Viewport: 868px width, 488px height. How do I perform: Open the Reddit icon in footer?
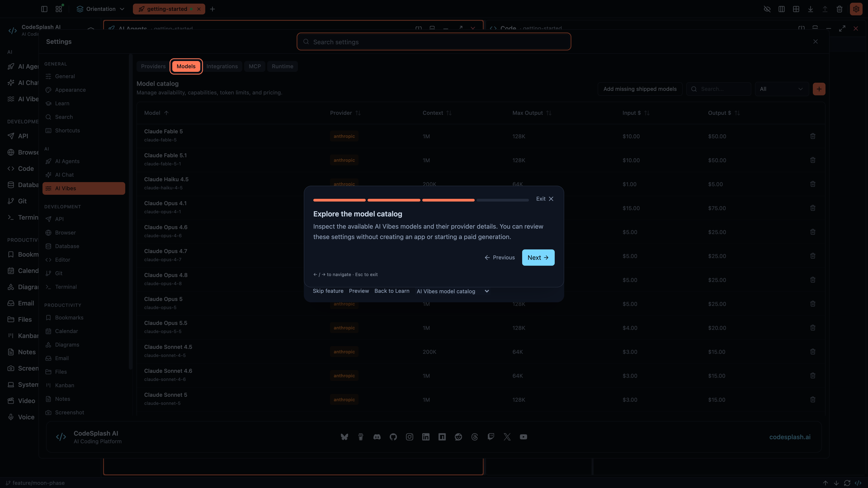click(458, 437)
